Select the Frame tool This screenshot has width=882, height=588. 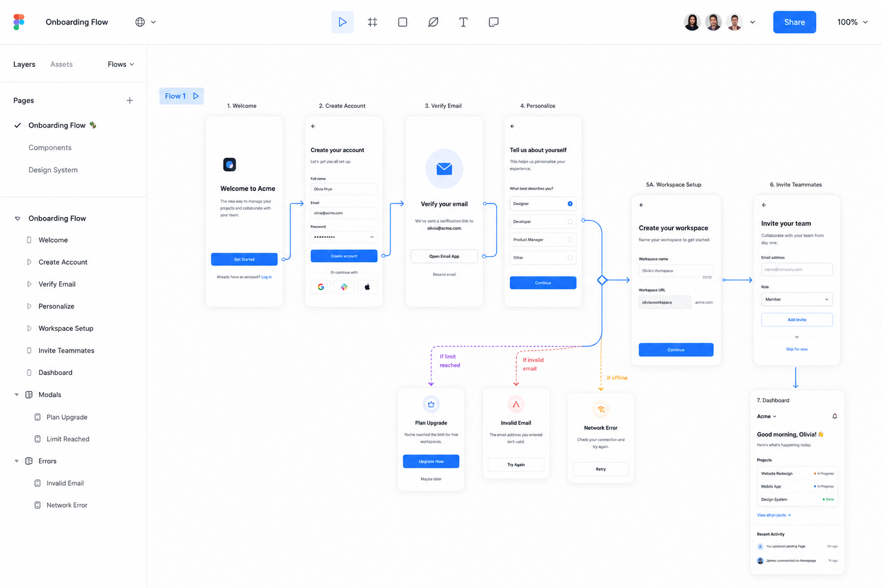click(373, 22)
